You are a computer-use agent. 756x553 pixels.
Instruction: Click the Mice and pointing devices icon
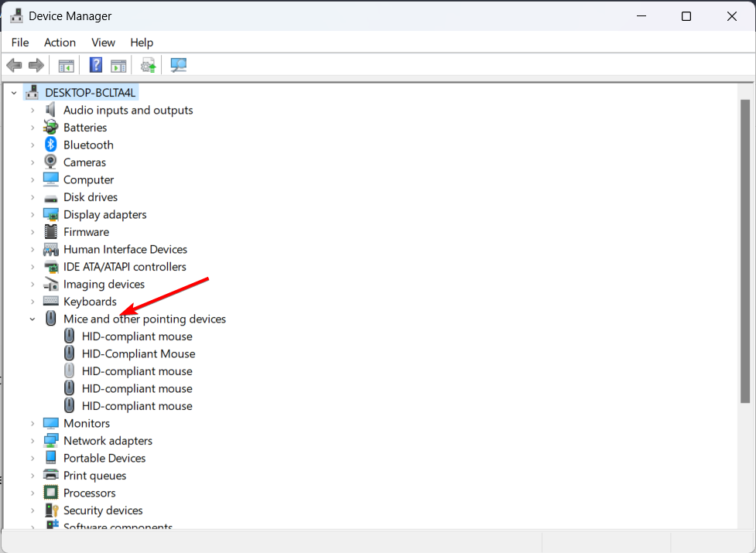click(x=50, y=319)
